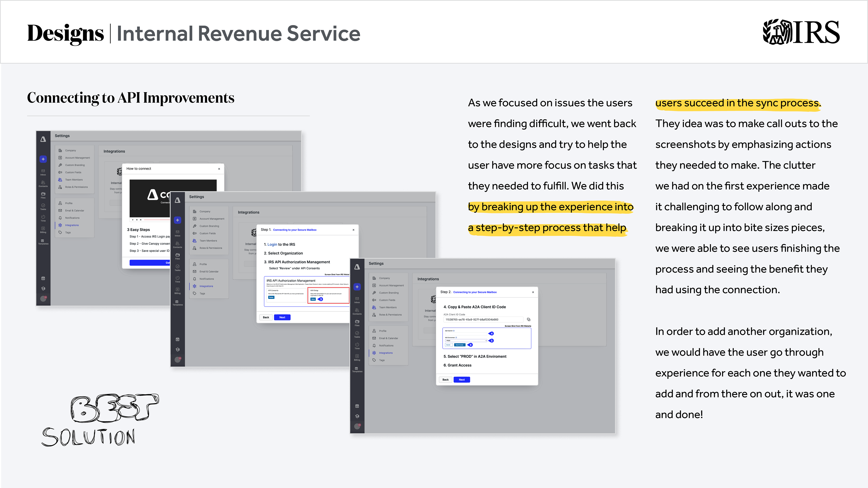The image size is (868, 488).
Task: Open Contacts in the Step 1 mockup sidebar
Action: click(178, 245)
